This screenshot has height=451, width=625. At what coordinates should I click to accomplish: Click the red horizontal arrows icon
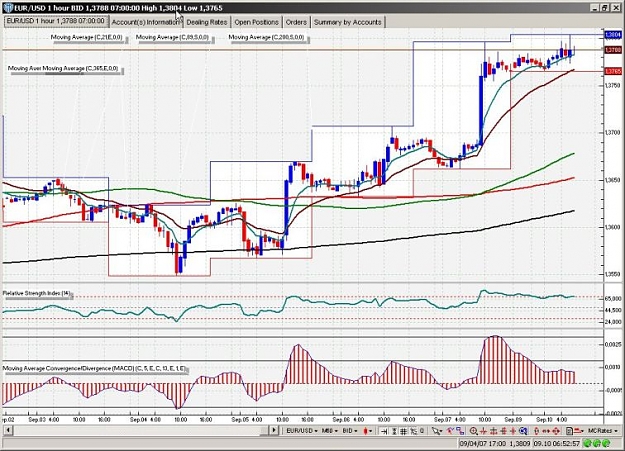tap(546, 431)
